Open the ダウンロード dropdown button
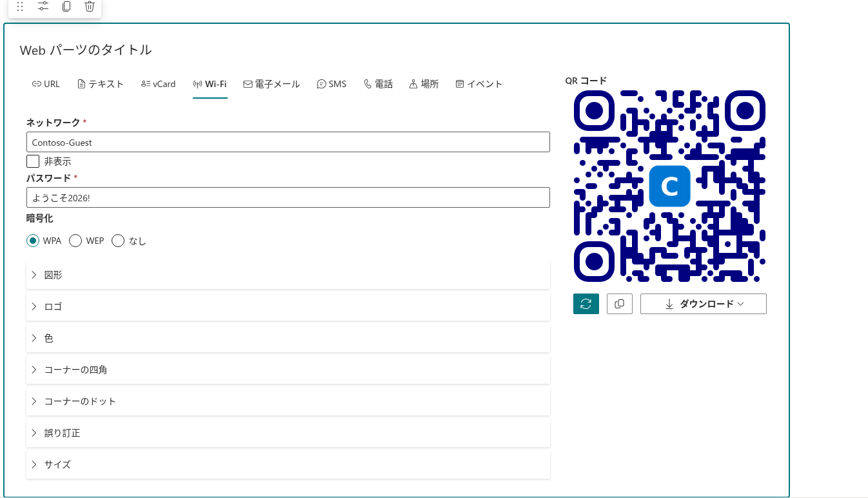This screenshot has height=498, width=868. tap(704, 304)
